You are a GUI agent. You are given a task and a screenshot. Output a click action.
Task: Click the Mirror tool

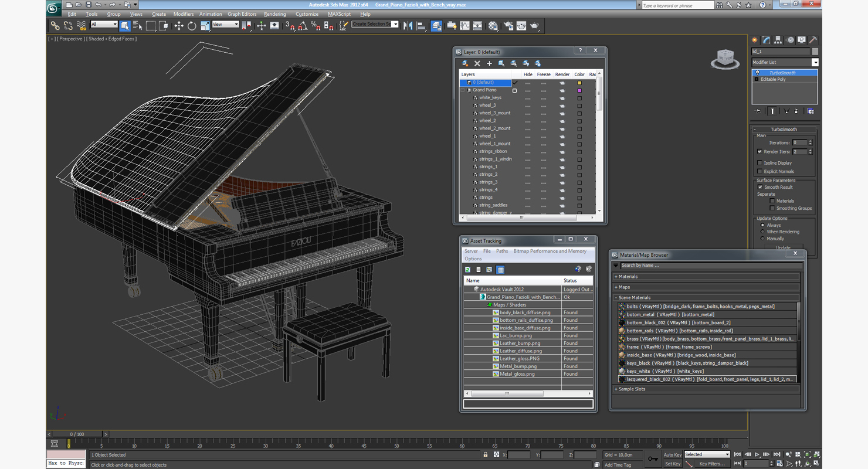coord(408,25)
